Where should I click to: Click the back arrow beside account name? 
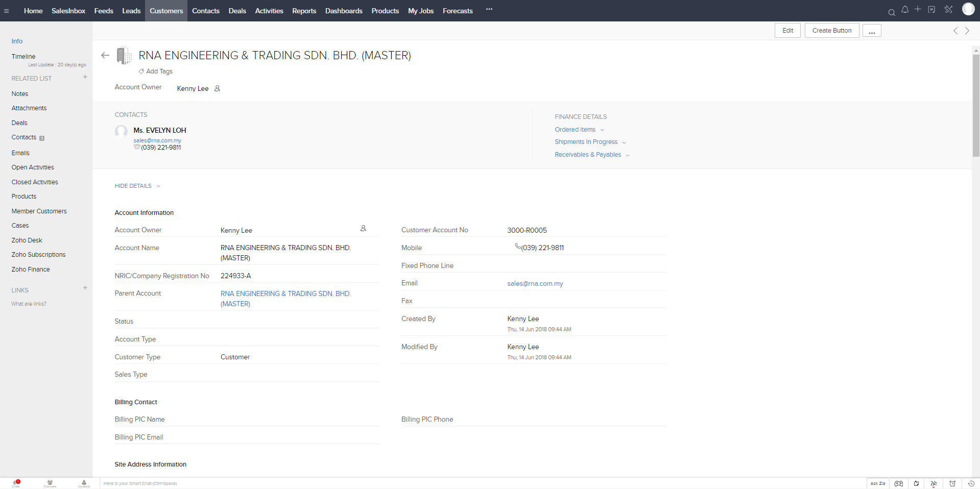tap(105, 56)
